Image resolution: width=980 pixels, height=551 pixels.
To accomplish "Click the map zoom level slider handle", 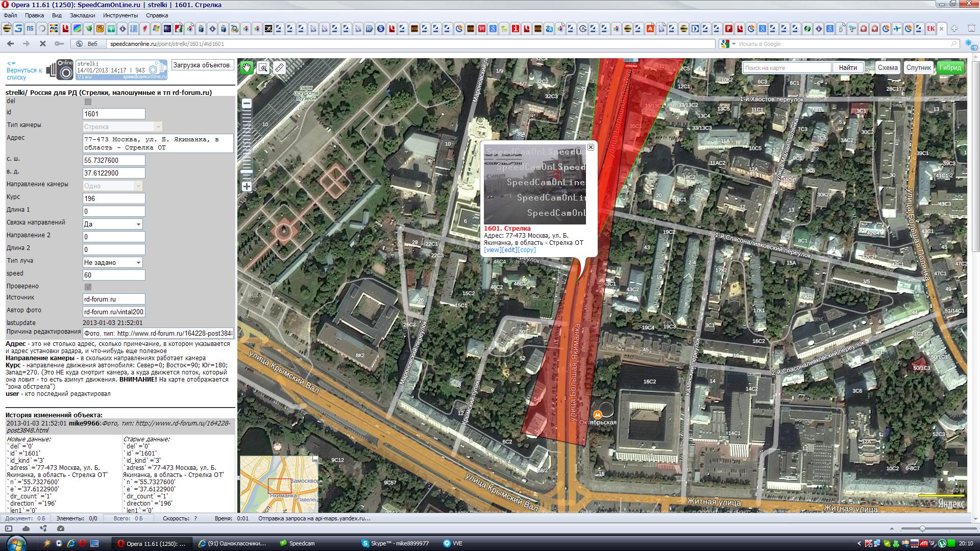I will pyautogui.click(x=247, y=172).
